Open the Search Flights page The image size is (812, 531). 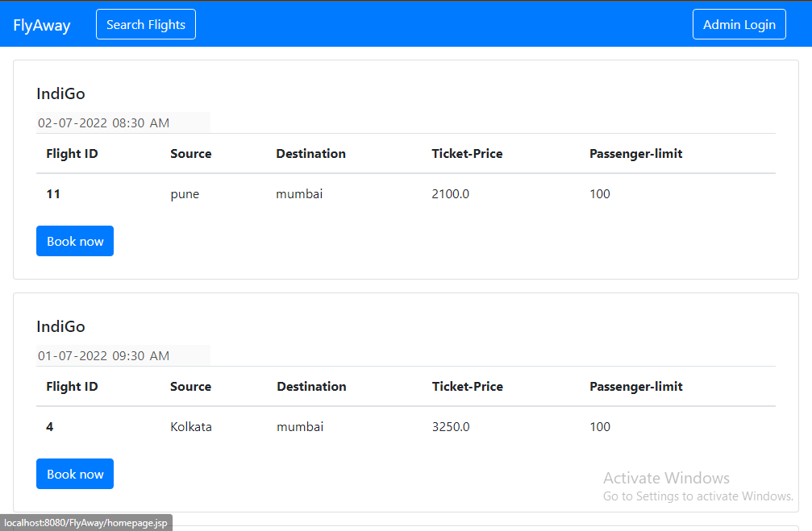pos(146,24)
